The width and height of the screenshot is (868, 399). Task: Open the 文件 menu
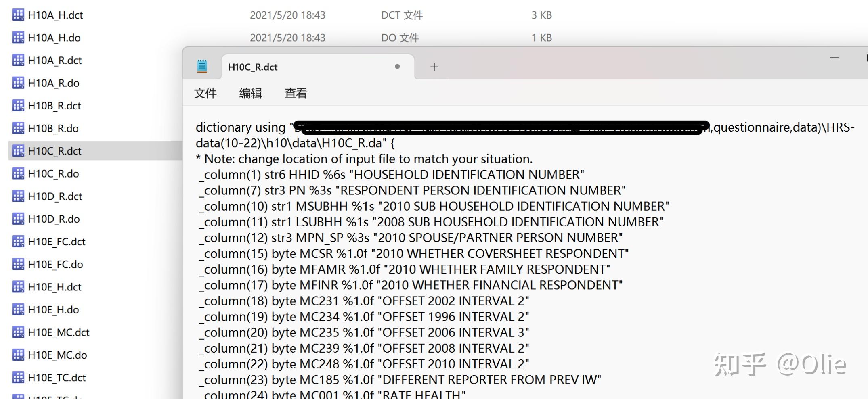point(205,93)
